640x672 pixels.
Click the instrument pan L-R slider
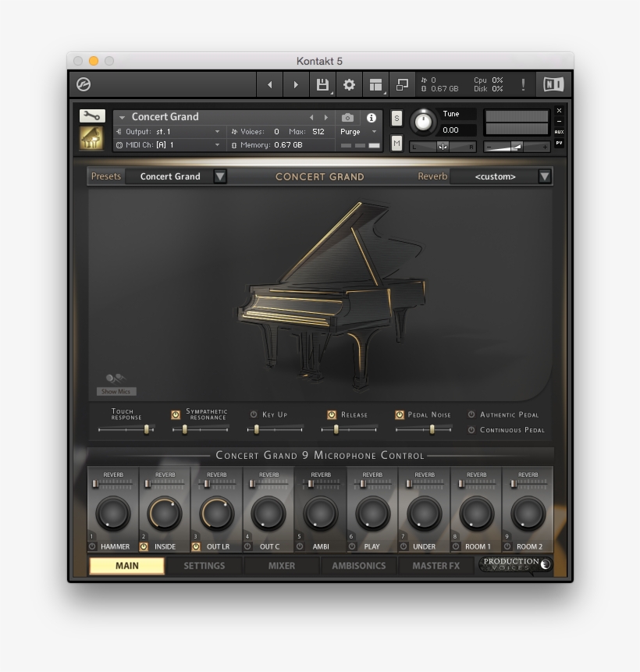[x=443, y=147]
